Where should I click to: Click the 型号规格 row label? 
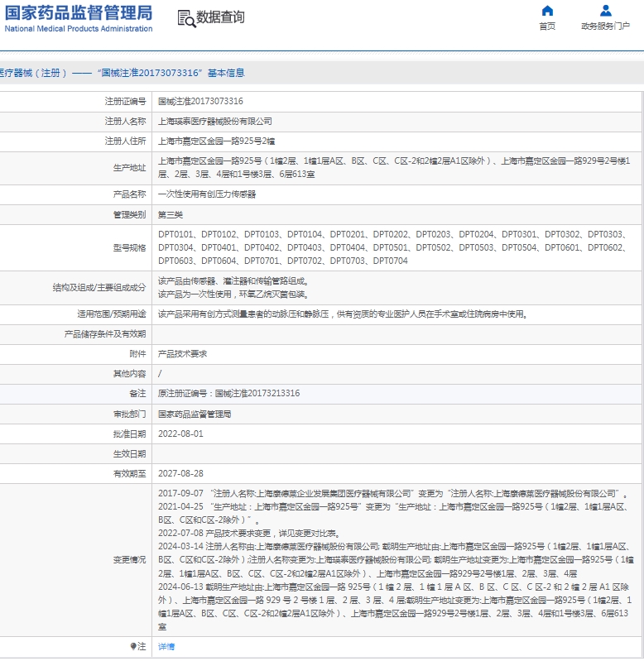pos(129,248)
